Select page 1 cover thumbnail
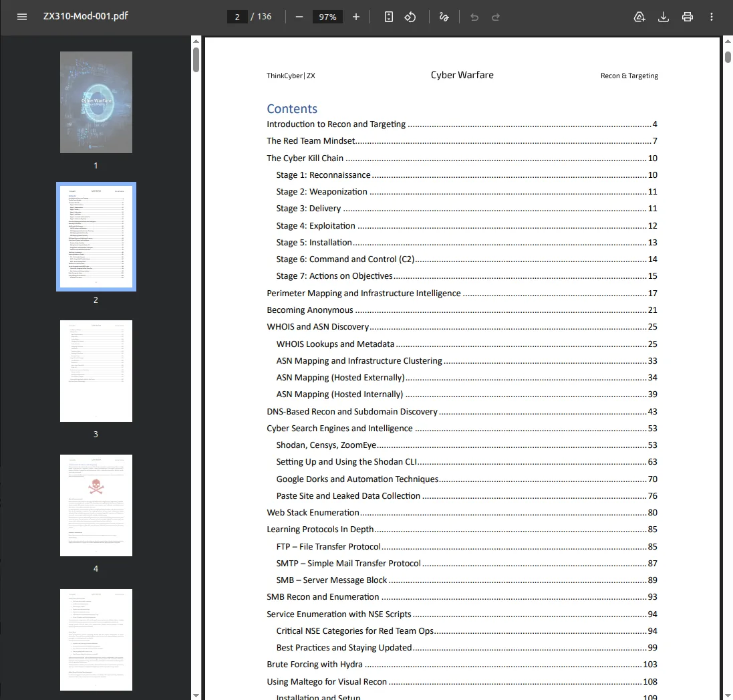The width and height of the screenshot is (733, 700). [96, 102]
